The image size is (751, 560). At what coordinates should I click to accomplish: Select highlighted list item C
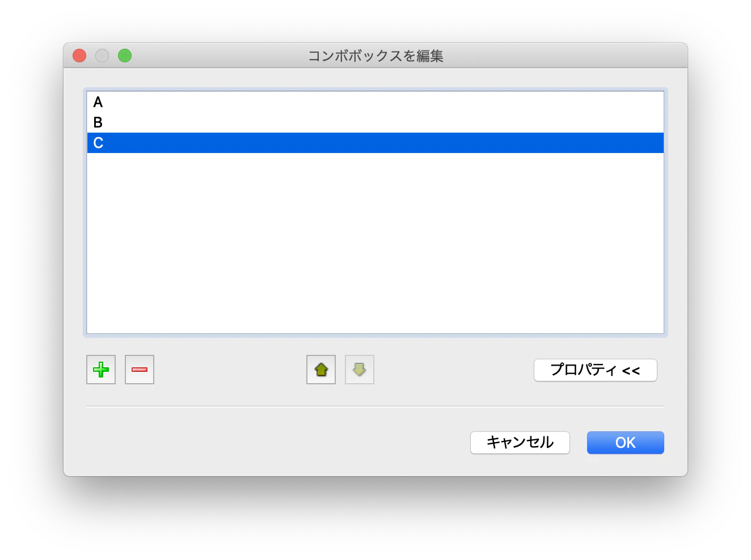375,143
